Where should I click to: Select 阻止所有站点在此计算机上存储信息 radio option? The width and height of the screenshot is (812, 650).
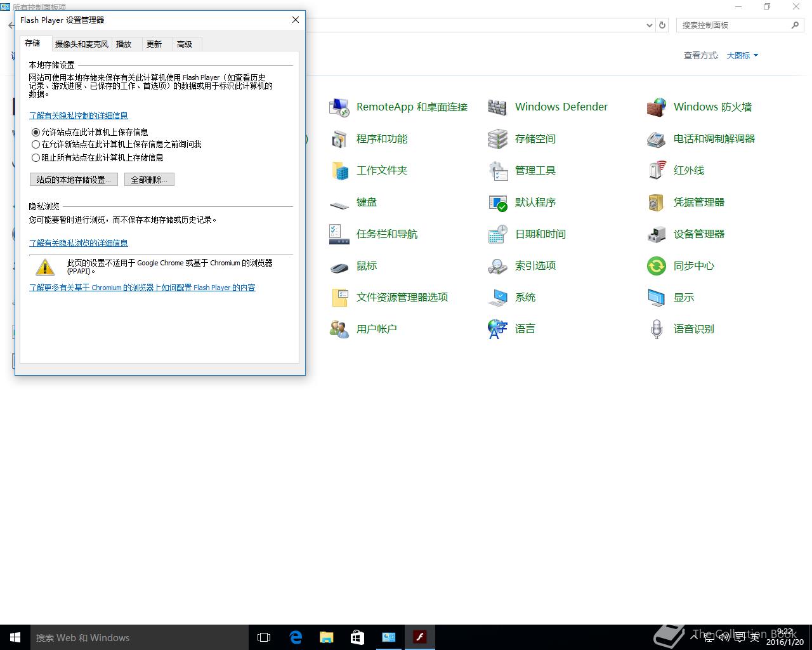(36, 157)
